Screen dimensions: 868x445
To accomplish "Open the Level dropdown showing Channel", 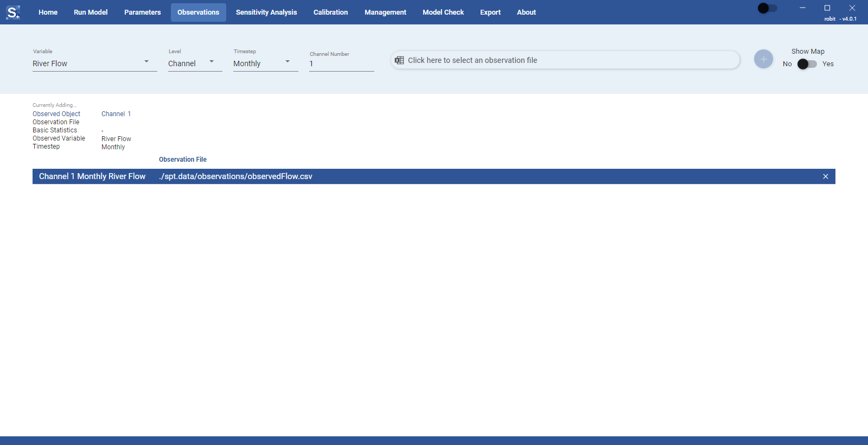I will coord(195,63).
